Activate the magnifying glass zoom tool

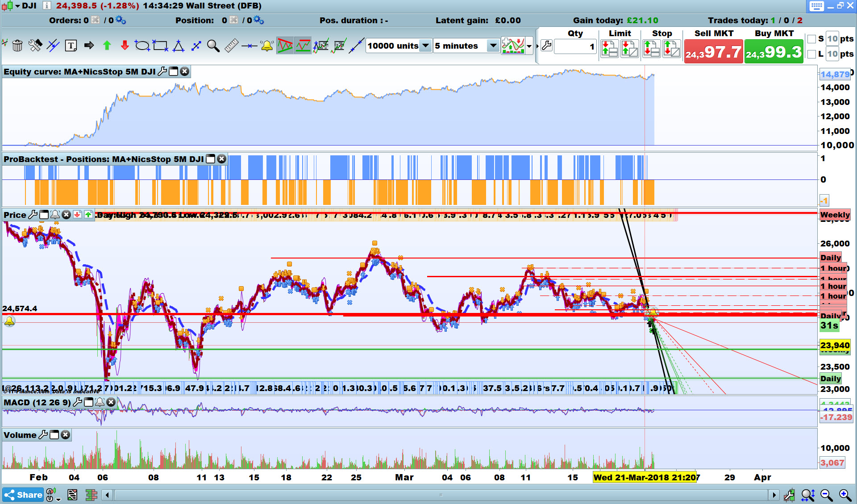coord(213,46)
